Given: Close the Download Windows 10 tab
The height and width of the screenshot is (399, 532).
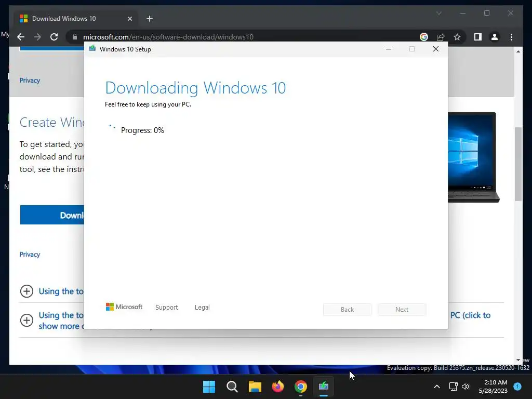Looking at the screenshot, I should coord(129,19).
